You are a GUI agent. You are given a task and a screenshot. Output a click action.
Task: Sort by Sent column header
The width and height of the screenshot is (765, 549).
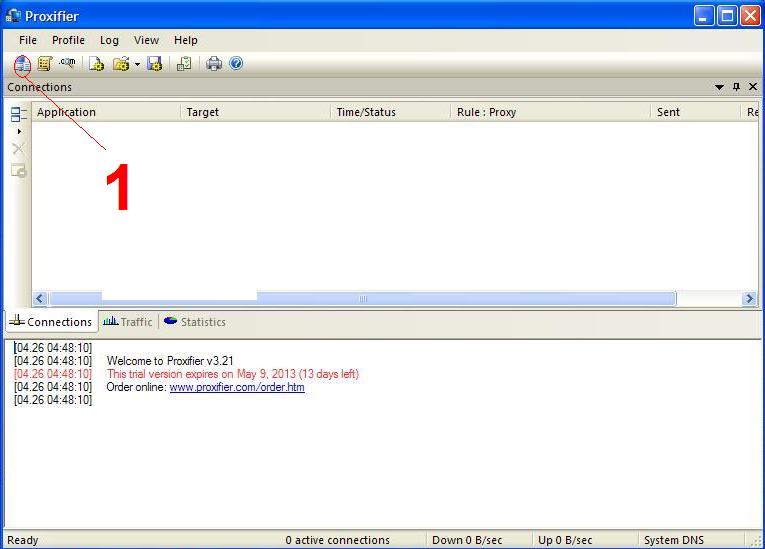(696, 112)
